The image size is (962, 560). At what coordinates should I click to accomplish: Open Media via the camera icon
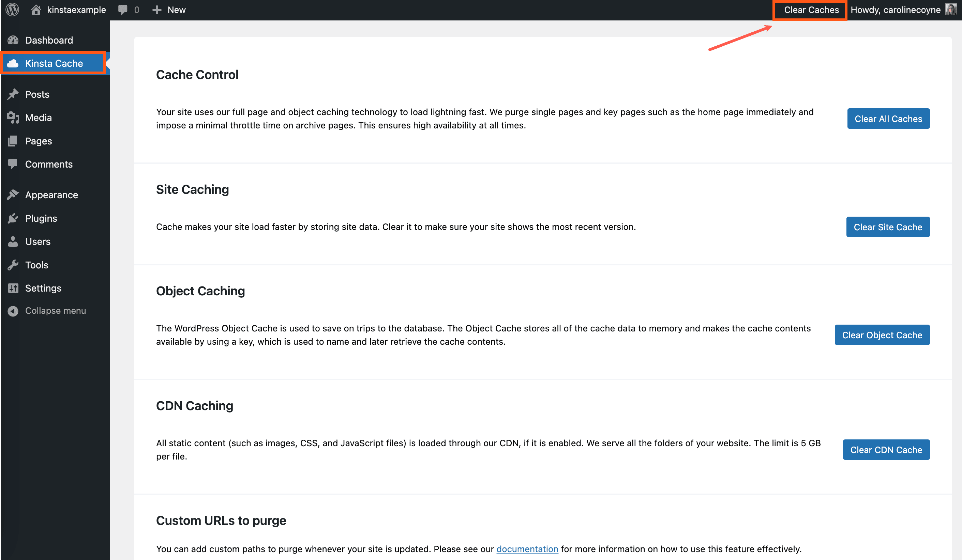coord(13,118)
